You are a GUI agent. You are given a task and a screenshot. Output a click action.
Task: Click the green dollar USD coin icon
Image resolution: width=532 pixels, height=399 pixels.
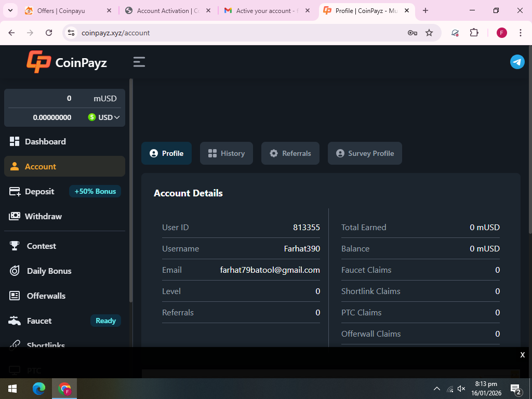pyautogui.click(x=91, y=117)
